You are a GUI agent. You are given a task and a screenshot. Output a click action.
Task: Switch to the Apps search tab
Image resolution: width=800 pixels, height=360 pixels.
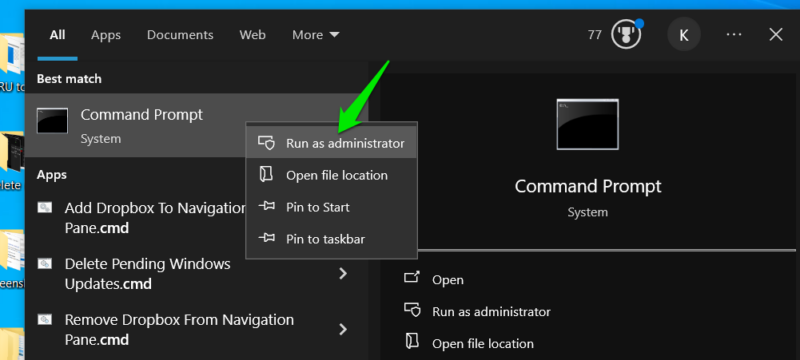pyautogui.click(x=106, y=35)
